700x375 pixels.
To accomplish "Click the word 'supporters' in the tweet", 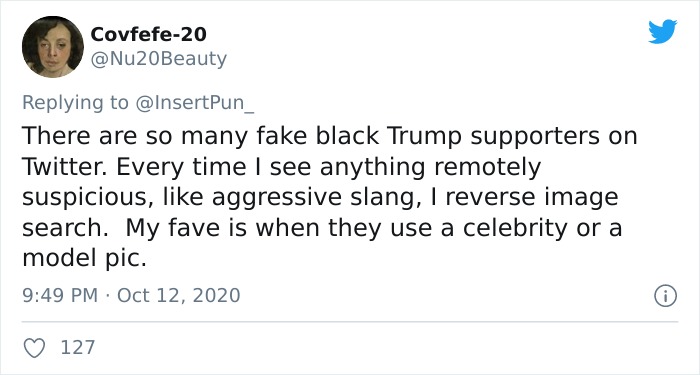I will click(535, 137).
